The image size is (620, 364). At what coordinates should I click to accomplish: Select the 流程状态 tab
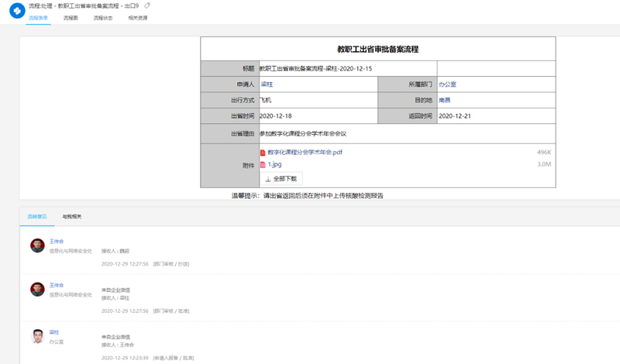[103, 18]
